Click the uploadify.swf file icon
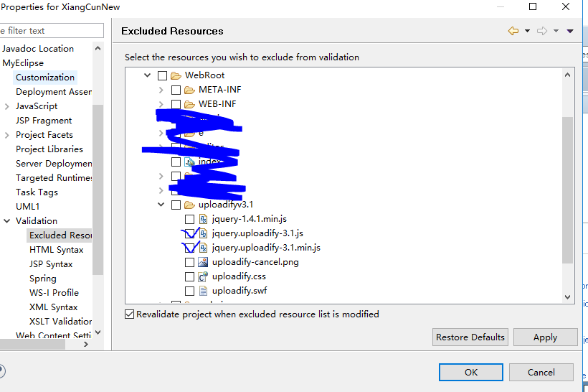The height and width of the screenshot is (392, 588). [203, 291]
